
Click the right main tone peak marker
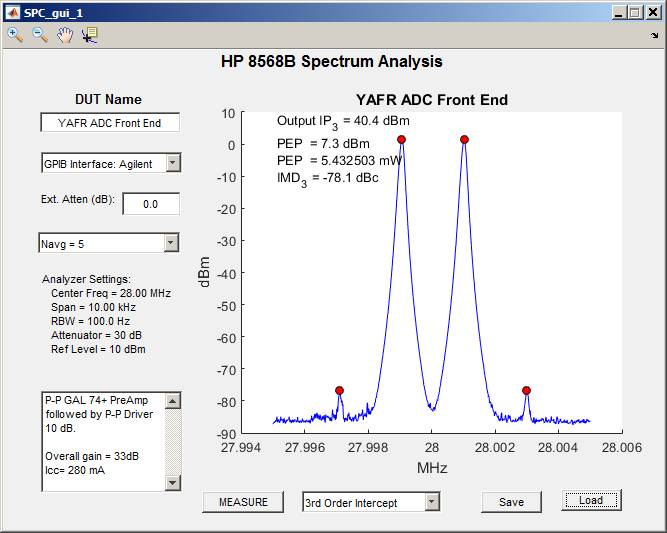[x=464, y=140]
